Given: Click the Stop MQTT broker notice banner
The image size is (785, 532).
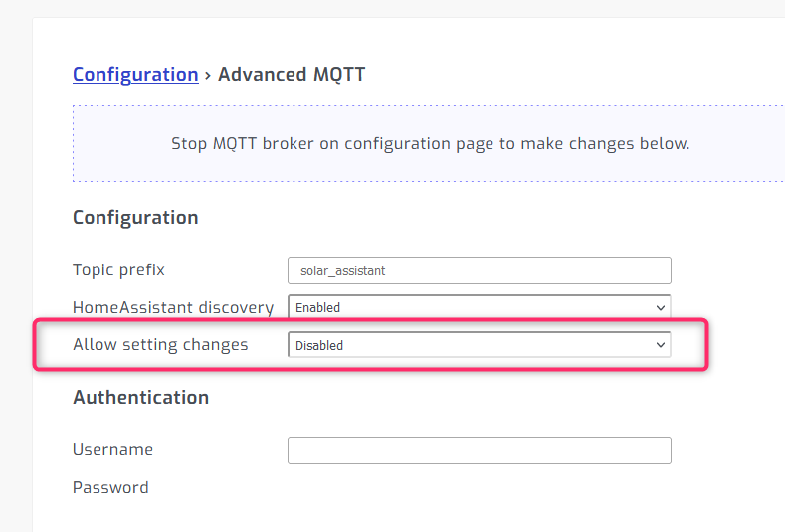Looking at the screenshot, I should (x=430, y=143).
